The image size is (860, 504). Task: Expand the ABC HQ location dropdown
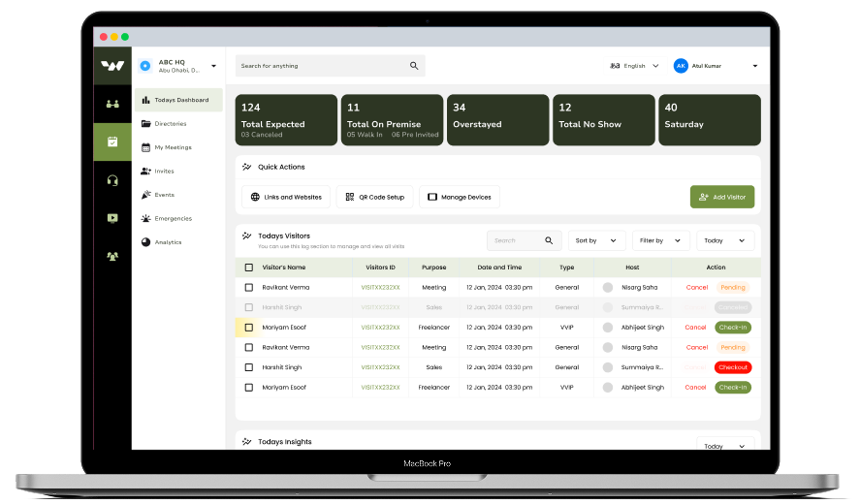coord(214,66)
